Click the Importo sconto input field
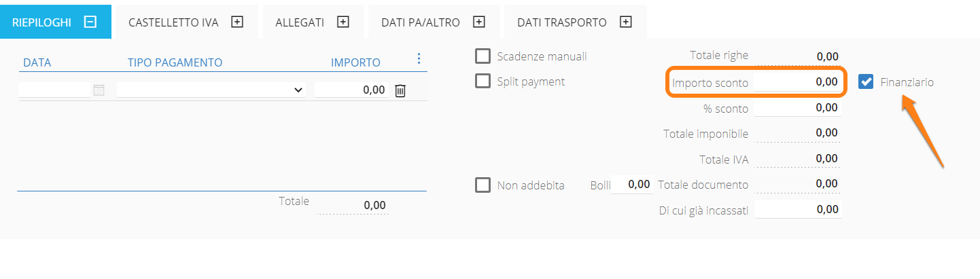Screen dimensions: 980x279 tap(797, 82)
